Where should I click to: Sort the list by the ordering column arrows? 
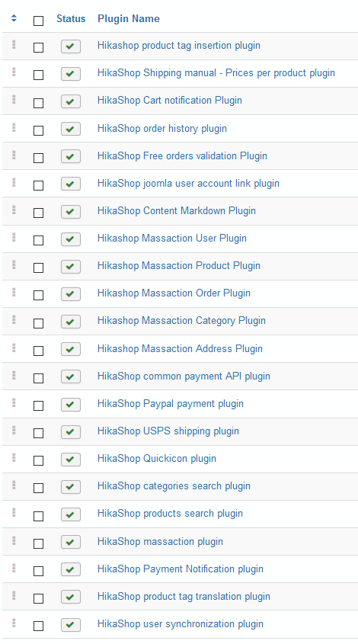click(x=14, y=18)
